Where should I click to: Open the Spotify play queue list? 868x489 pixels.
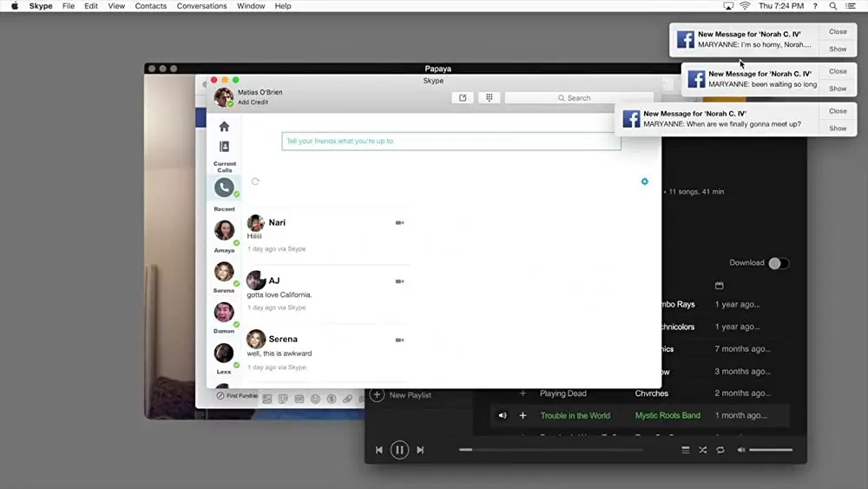tap(685, 450)
